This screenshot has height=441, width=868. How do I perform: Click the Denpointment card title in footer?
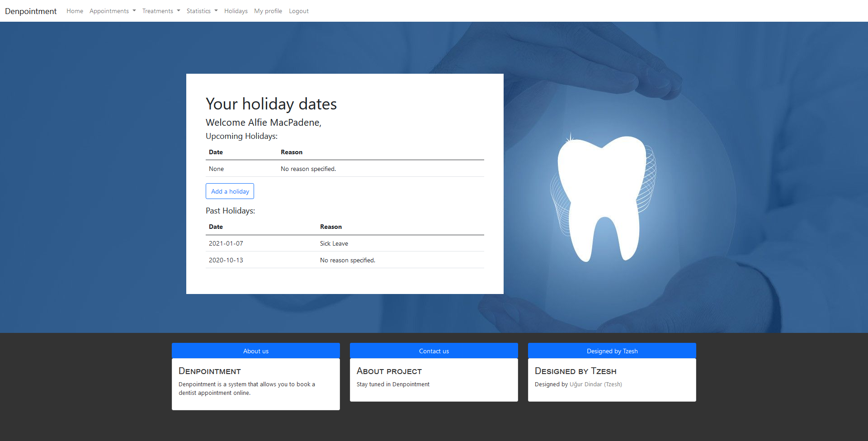(210, 371)
